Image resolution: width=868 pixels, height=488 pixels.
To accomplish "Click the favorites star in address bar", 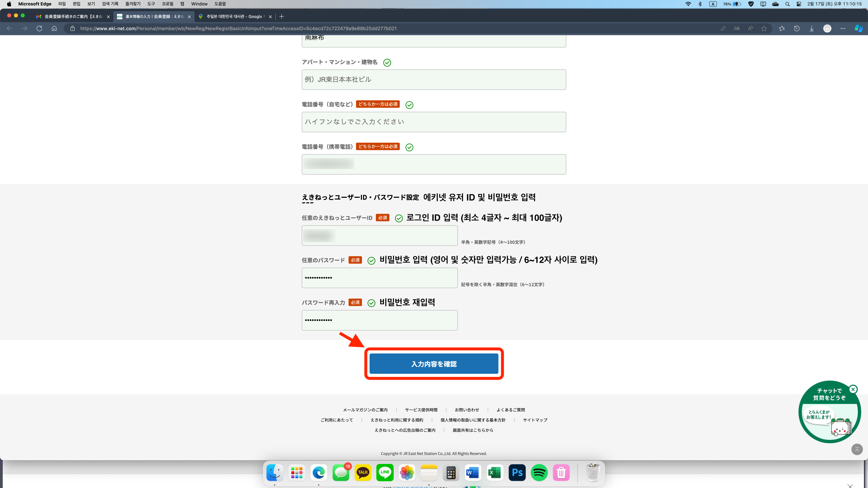I will click(x=764, y=28).
